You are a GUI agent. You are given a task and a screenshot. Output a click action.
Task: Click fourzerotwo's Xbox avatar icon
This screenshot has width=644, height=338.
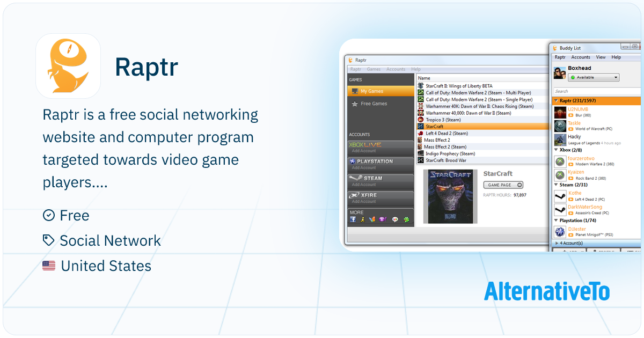[560, 161]
